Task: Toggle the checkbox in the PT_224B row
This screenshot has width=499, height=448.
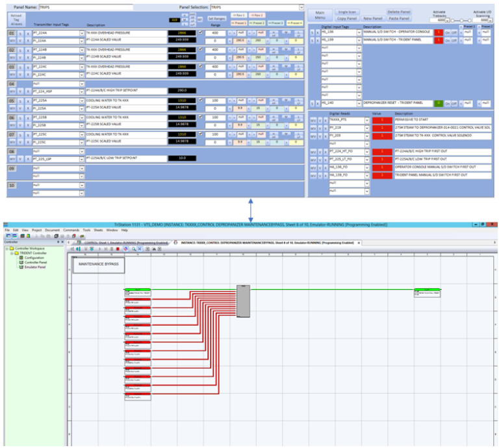Action: (x=201, y=49)
